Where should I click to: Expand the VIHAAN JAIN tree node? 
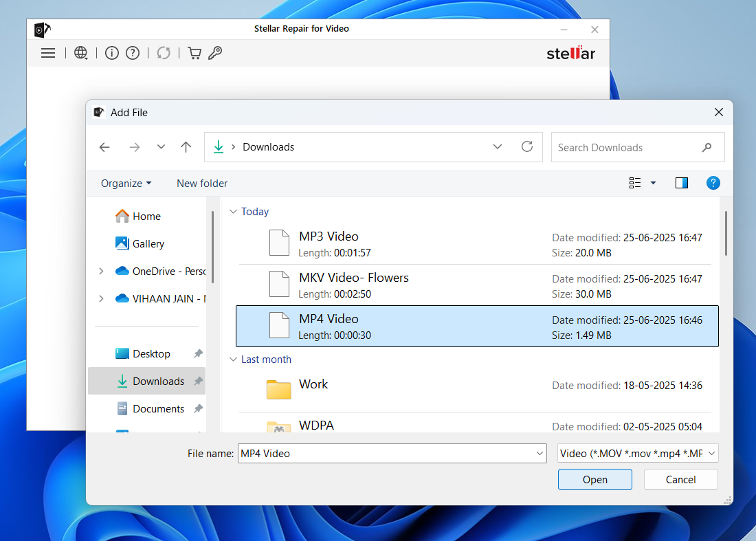[x=101, y=299]
